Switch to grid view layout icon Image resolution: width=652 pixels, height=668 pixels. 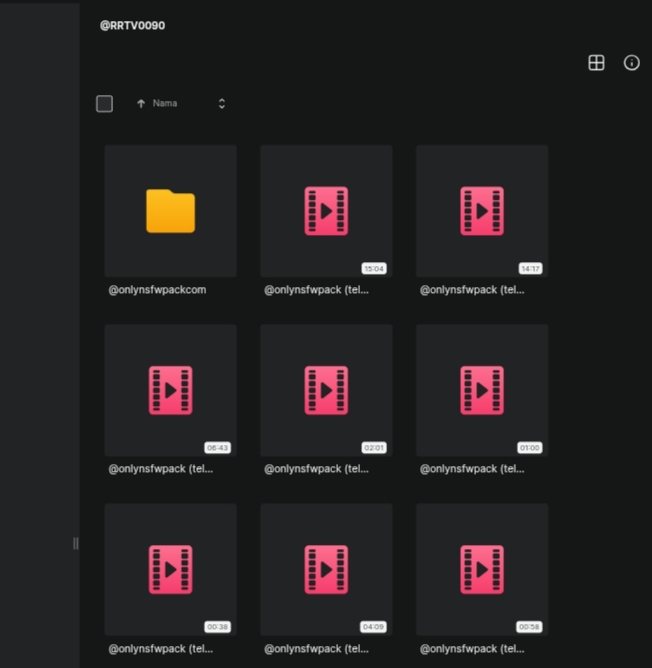(x=596, y=63)
